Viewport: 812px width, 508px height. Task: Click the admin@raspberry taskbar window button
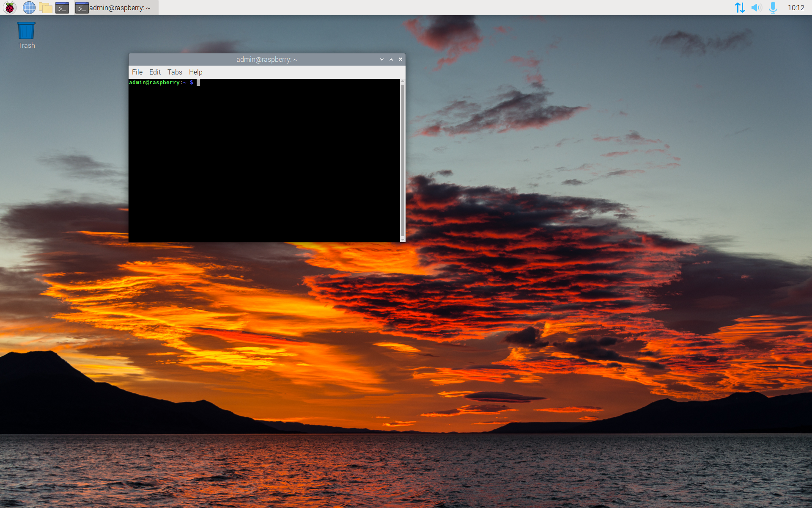116,8
